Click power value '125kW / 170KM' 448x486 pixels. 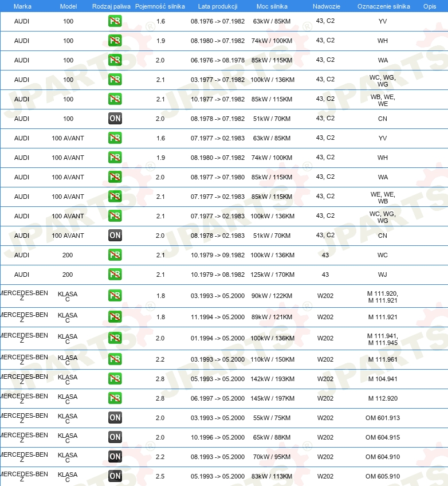272,275
